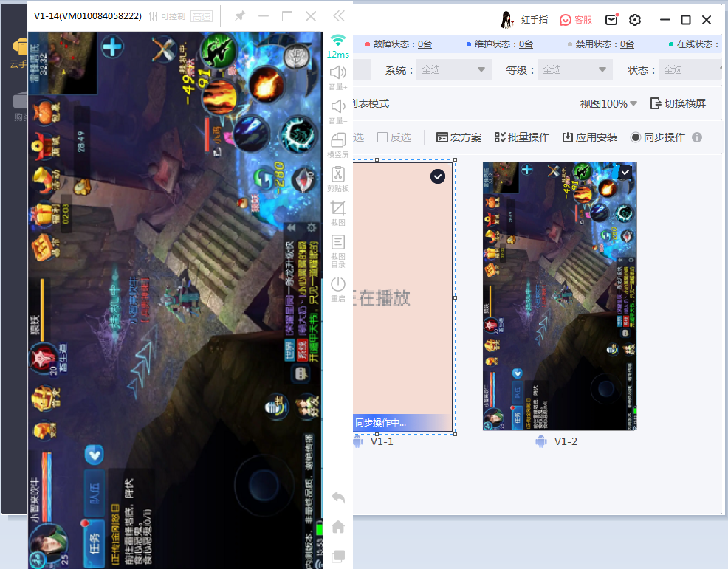Take a screenshot with the 截图 icon
The width and height of the screenshot is (728, 569).
click(x=338, y=209)
